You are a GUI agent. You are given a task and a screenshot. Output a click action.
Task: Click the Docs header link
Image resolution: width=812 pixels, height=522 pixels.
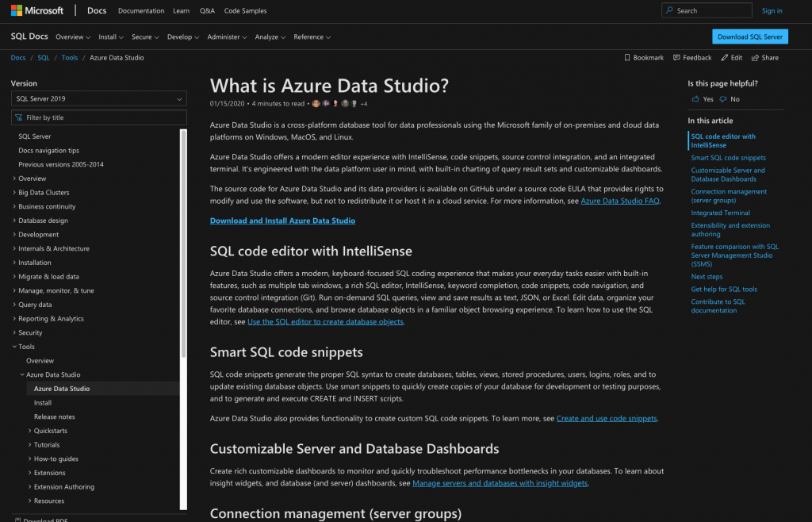pyautogui.click(x=97, y=10)
